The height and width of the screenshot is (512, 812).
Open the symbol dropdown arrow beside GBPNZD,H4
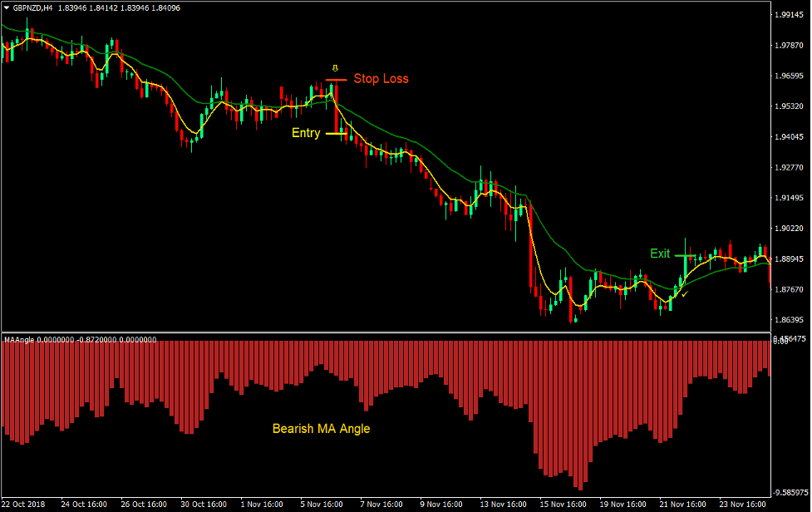[x=7, y=7]
